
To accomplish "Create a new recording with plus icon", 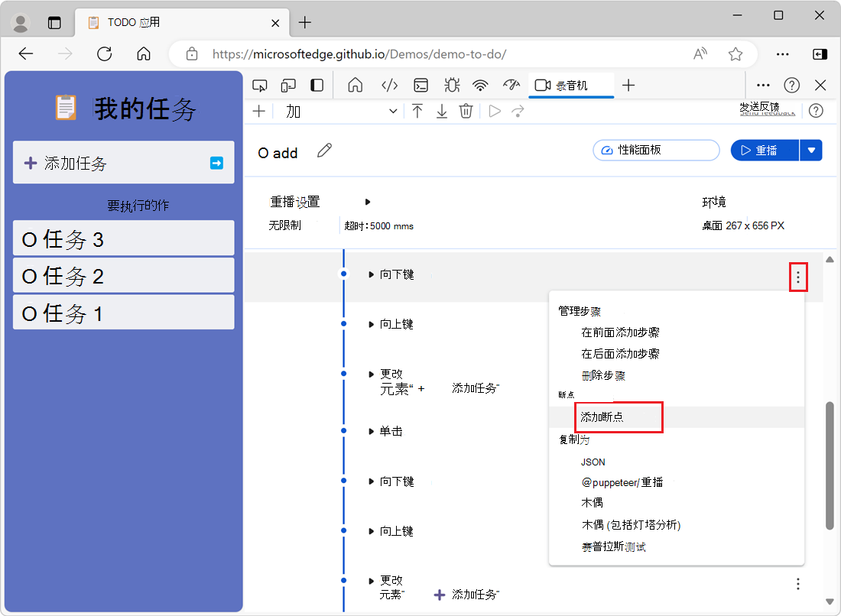I will [x=259, y=111].
